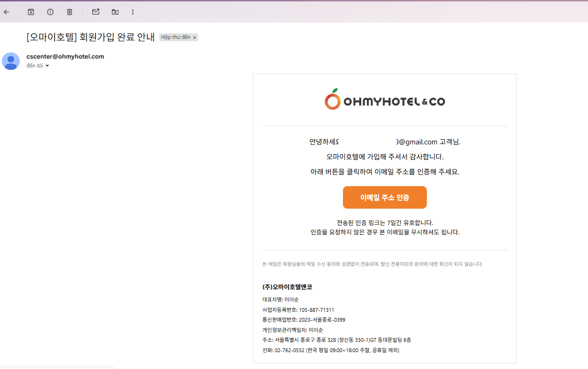Click the sender's profile avatar

(x=11, y=61)
